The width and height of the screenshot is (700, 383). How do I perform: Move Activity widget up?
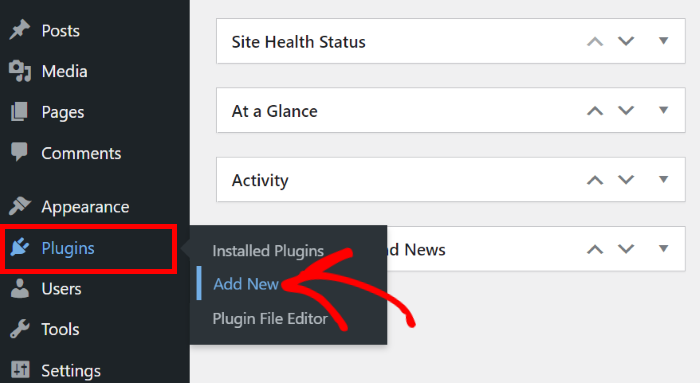595,180
